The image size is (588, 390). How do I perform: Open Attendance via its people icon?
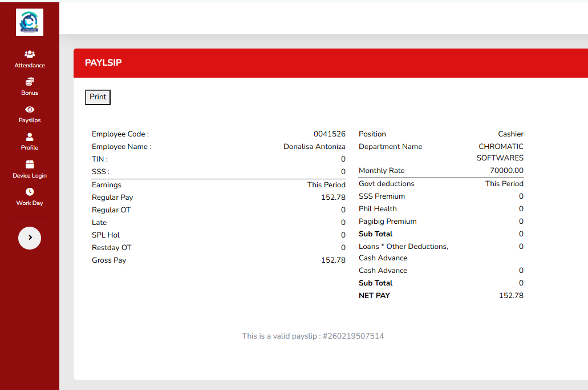30,54
